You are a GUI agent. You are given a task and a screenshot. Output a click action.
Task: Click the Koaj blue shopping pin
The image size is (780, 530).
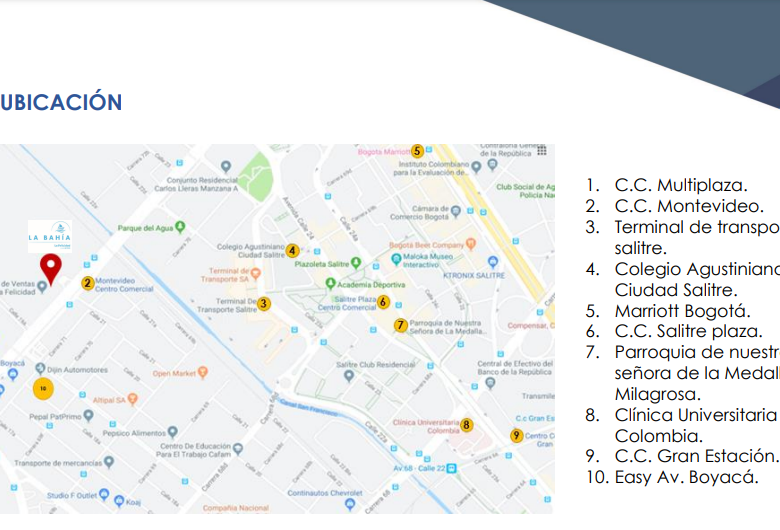pyautogui.click(x=119, y=501)
